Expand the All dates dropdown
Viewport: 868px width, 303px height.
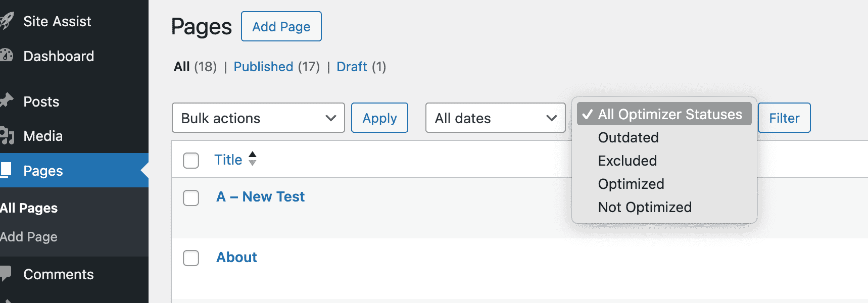(x=495, y=118)
